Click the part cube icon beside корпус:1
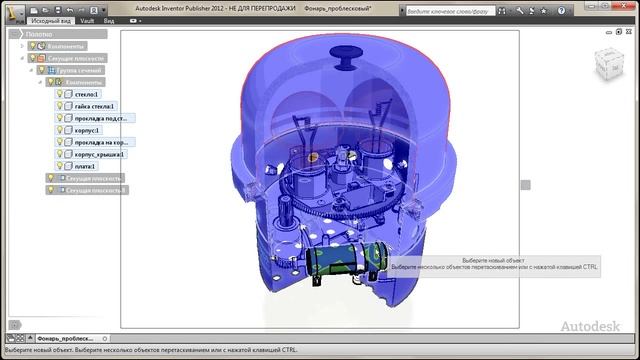 pyautogui.click(x=69, y=130)
